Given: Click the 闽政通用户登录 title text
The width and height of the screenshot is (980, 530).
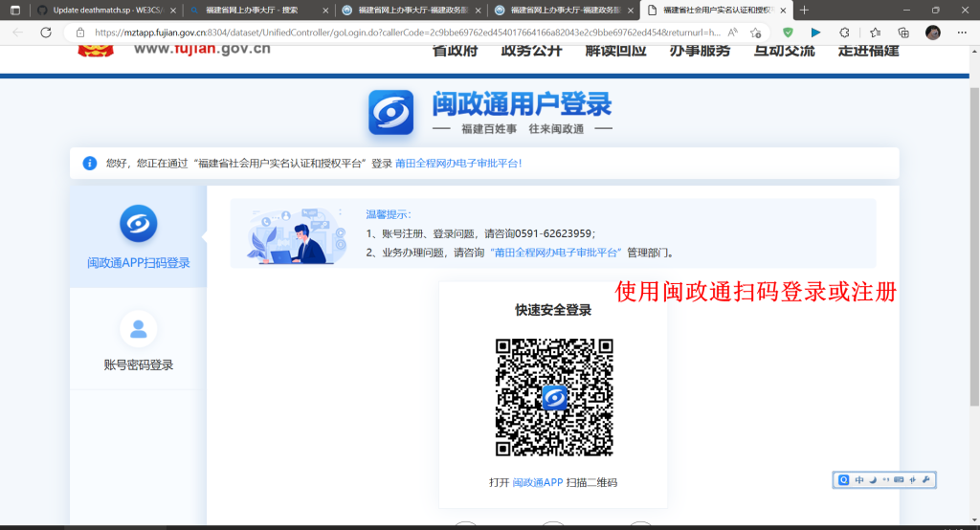Looking at the screenshot, I should pos(522,104).
